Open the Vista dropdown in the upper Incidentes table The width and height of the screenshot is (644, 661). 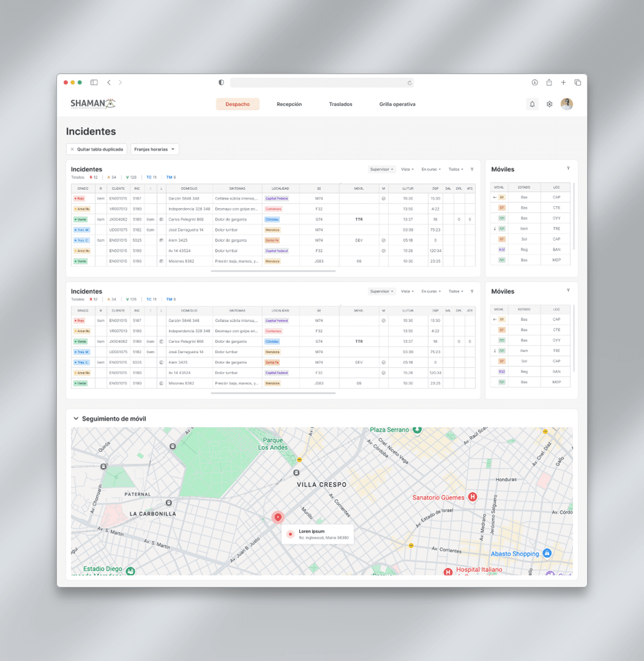407,169
